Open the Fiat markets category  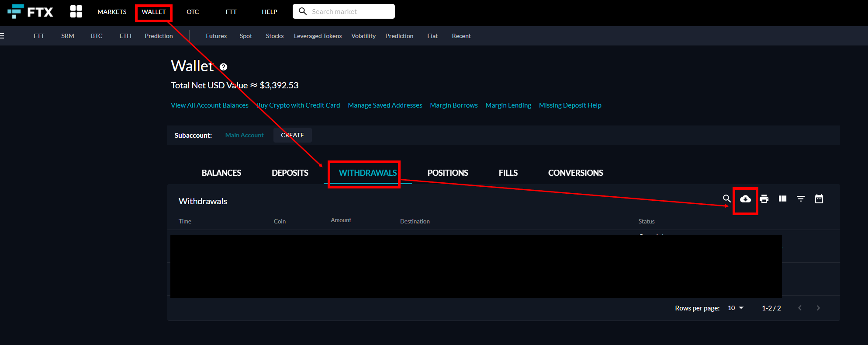tap(432, 36)
